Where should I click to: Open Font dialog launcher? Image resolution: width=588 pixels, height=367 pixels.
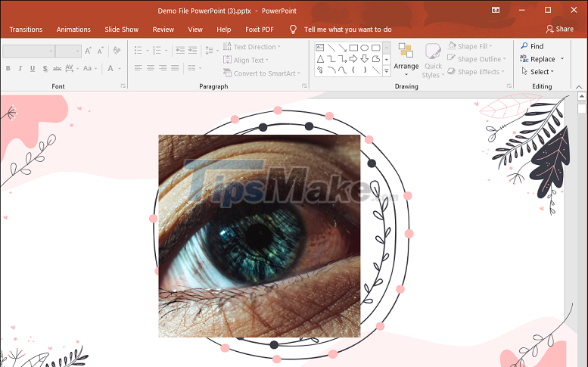point(123,86)
